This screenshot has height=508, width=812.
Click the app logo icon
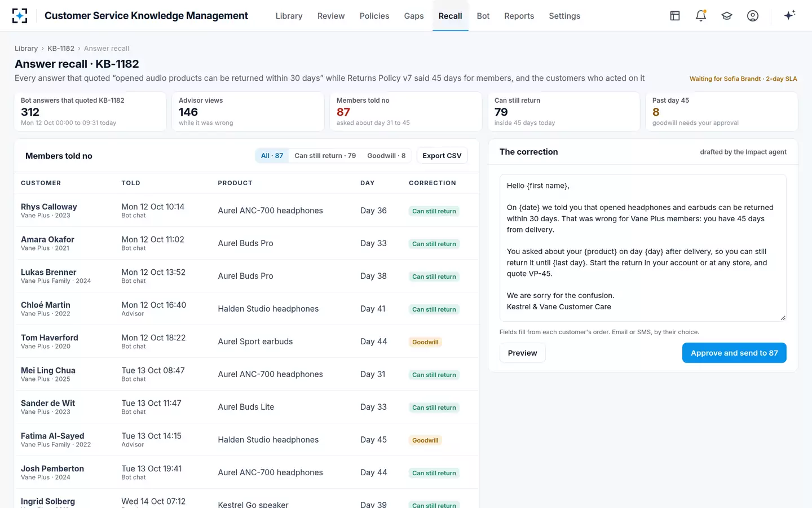(x=20, y=16)
